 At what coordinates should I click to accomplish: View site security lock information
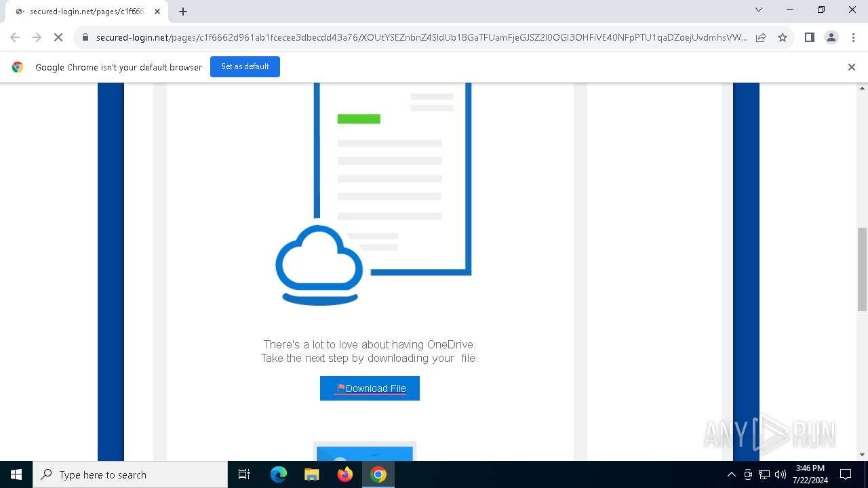coord(85,37)
